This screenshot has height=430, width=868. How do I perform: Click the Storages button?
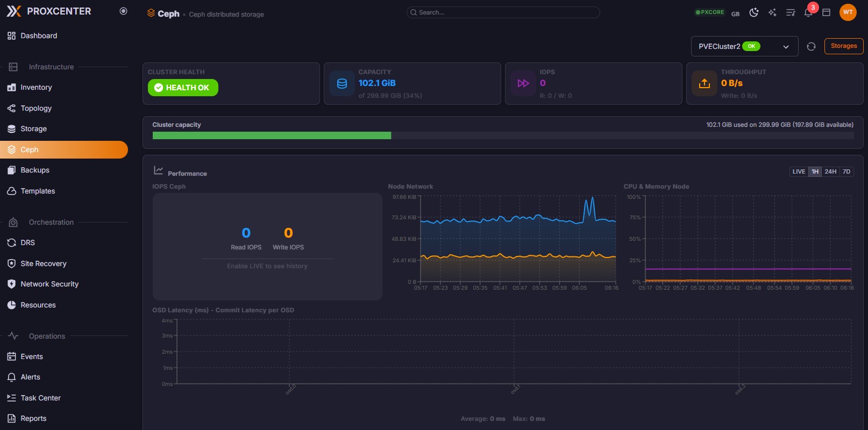843,46
